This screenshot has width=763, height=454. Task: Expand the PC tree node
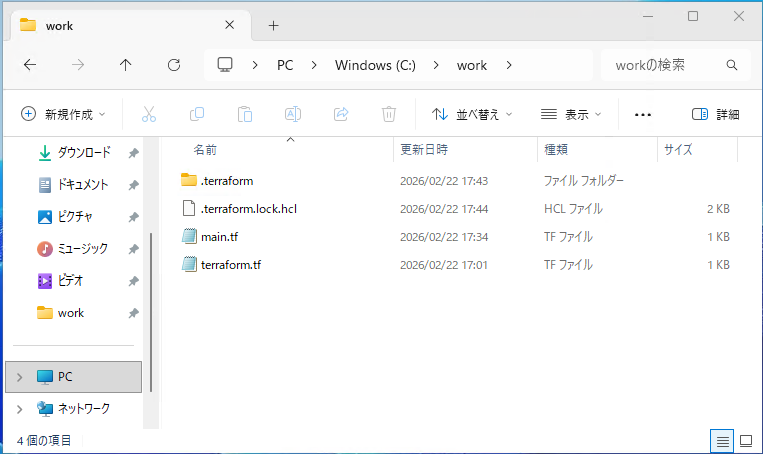point(19,377)
